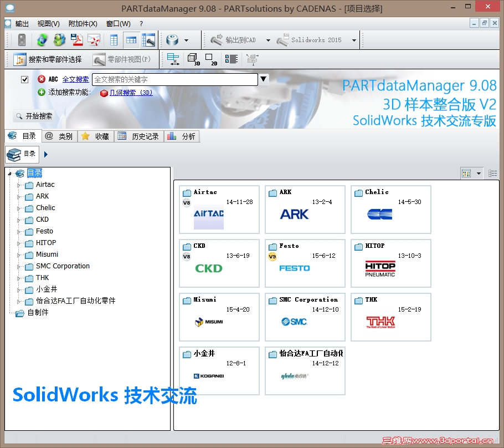The width and height of the screenshot is (504, 448).
Task: Click the cylindrical part icon
Action: [172, 40]
